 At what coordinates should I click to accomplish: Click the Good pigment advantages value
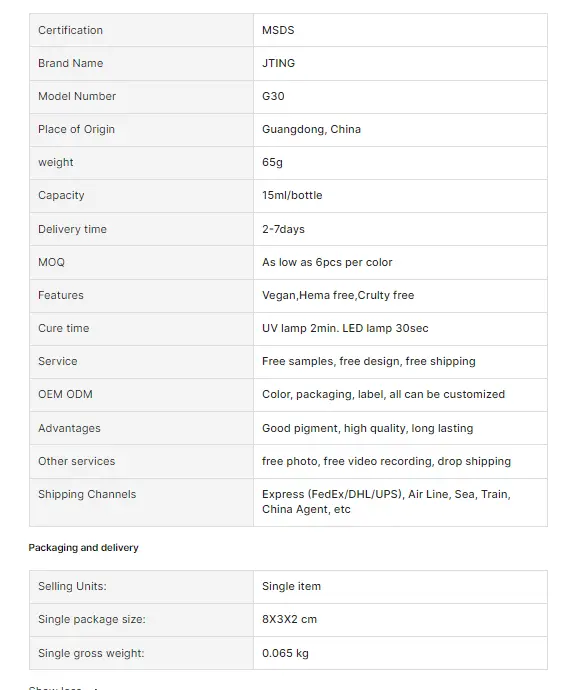pos(367,428)
